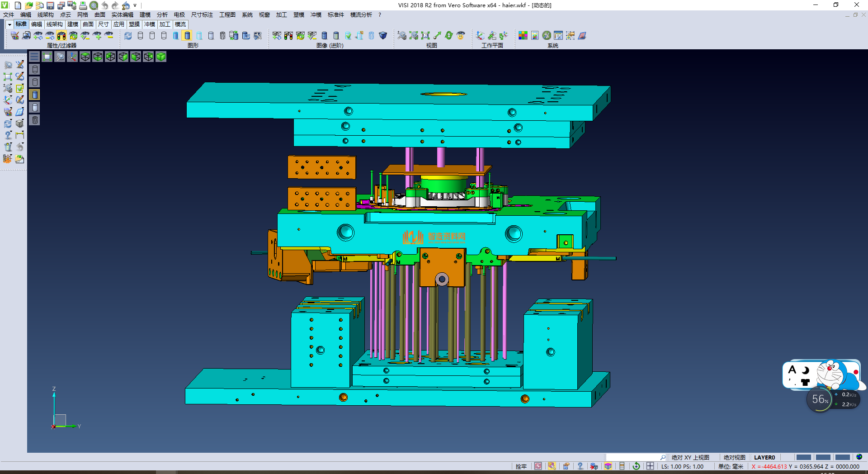868x474 pixels.
Task: Select the highlighted shaded cylinder render mode
Action: pyautogui.click(x=187, y=36)
